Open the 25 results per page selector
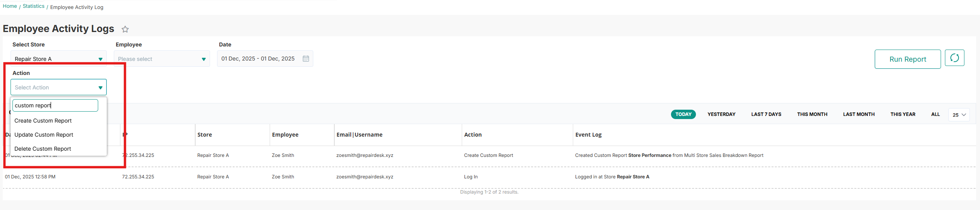The height and width of the screenshot is (210, 980). [959, 115]
